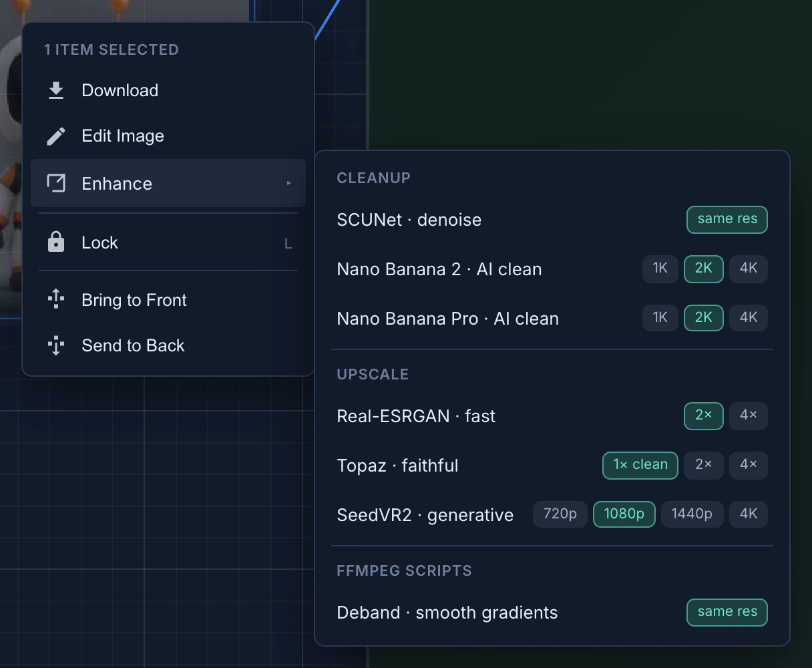Image resolution: width=812 pixels, height=668 pixels.
Task: Pick 4K for Nano Banana 2
Action: tap(749, 269)
